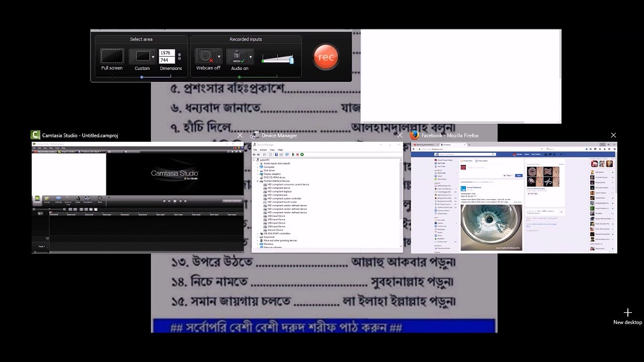644x362 pixels.
Task: Click the red uninstall X toolbar icon
Action: click(x=297, y=154)
